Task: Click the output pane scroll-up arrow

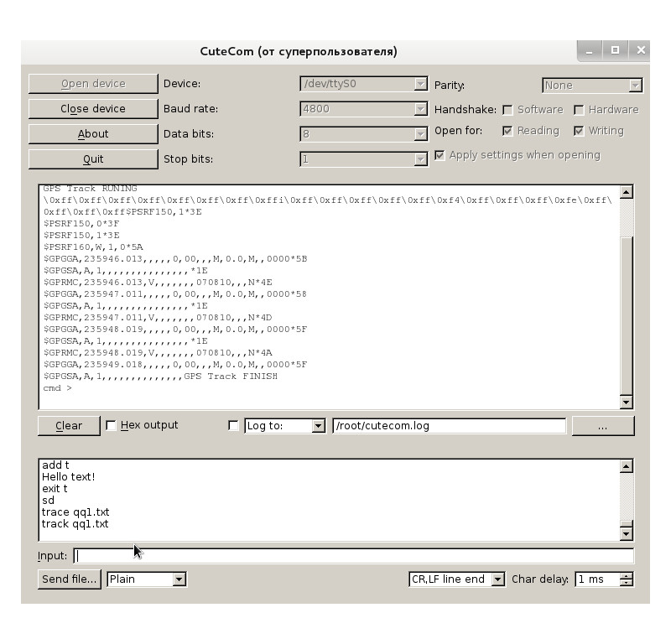Action: (626, 192)
